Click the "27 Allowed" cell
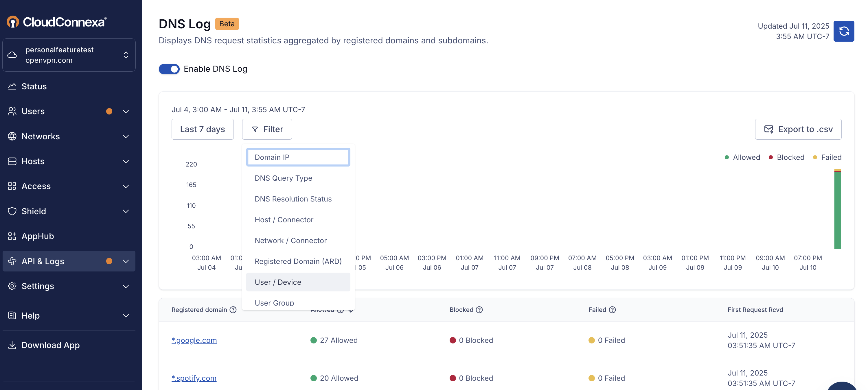The width and height of the screenshot is (868, 390). 334,340
